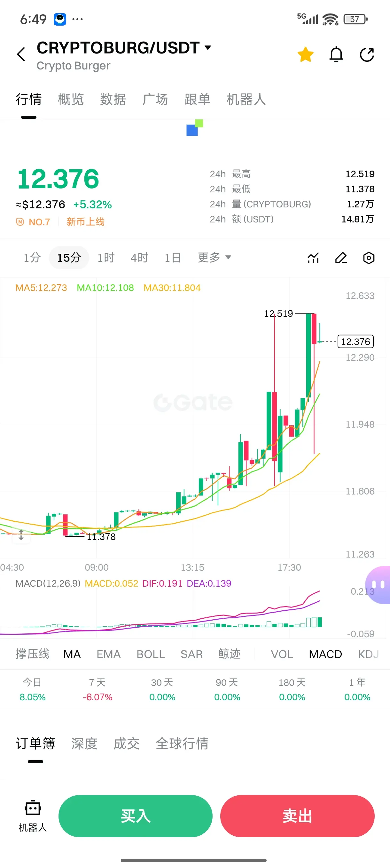The image size is (390, 868).
Task: Toggle the favorite star icon
Action: (306, 55)
